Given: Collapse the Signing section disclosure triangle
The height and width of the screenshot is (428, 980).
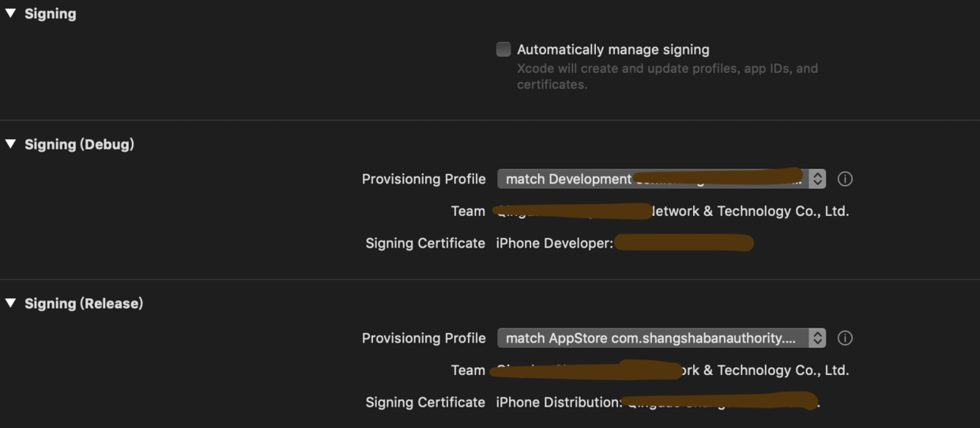Looking at the screenshot, I should (10, 13).
